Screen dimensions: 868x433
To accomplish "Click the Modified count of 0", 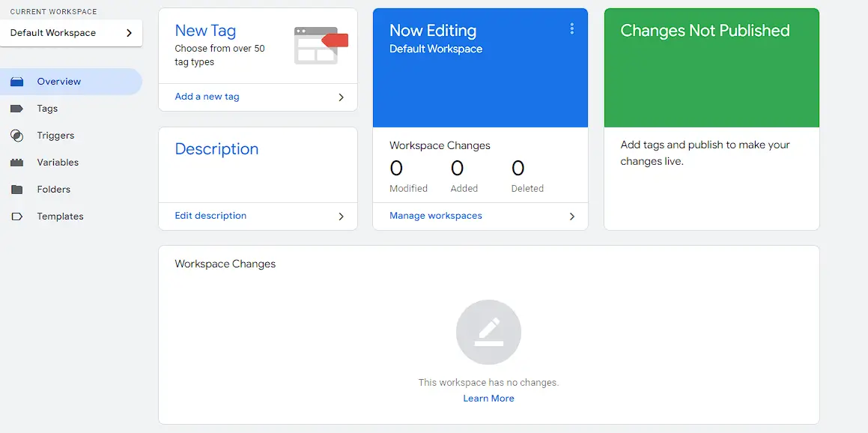I will pos(396,168).
